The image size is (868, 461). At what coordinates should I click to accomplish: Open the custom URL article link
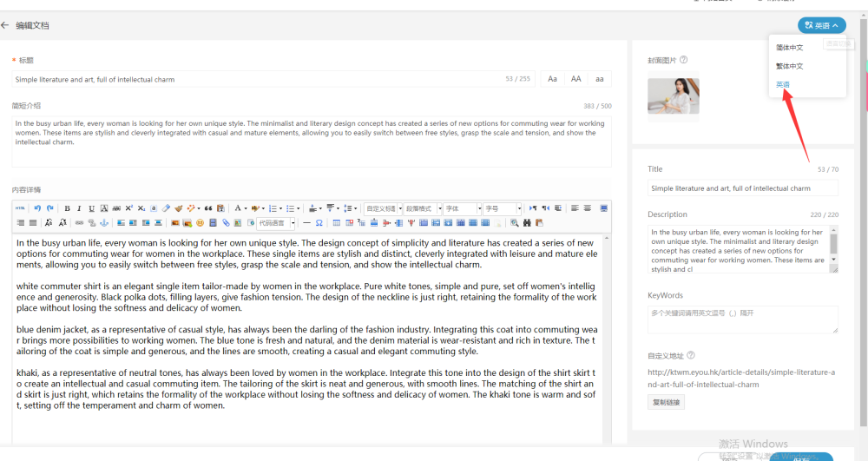click(x=741, y=378)
